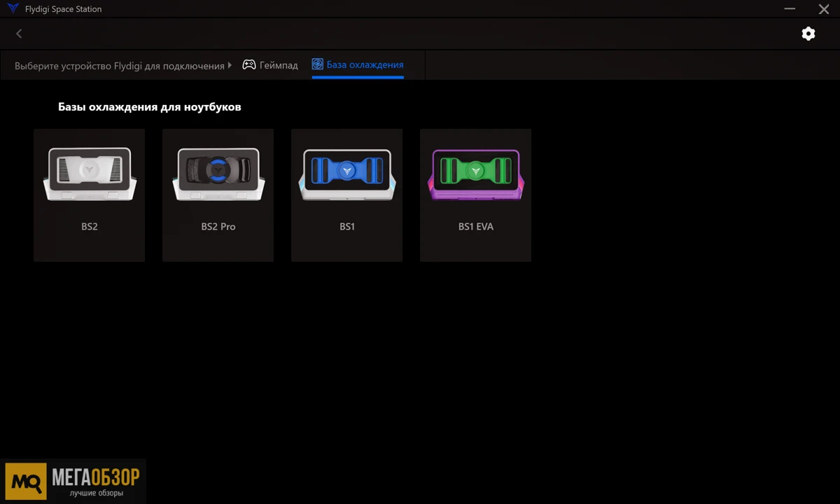Click the cooling fan icon beside База охлаждения
The width and height of the screenshot is (840, 504).
point(318,64)
